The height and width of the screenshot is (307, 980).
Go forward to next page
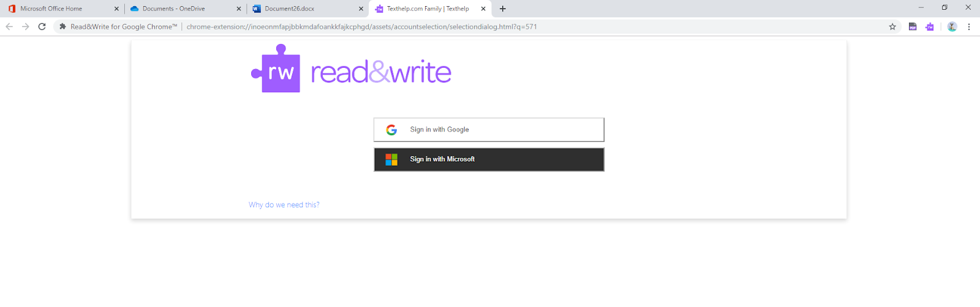point(25,26)
